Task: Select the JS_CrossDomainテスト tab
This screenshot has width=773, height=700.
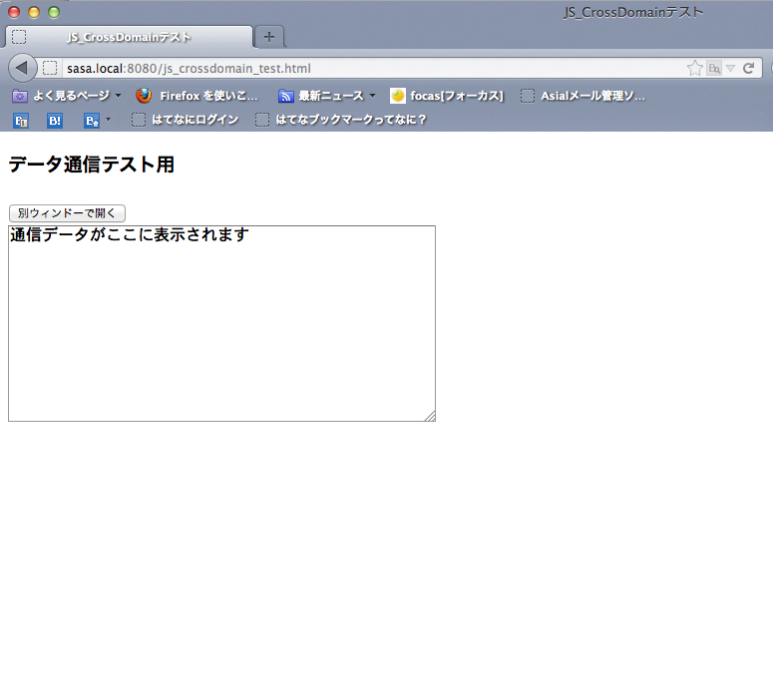Action: point(129,37)
